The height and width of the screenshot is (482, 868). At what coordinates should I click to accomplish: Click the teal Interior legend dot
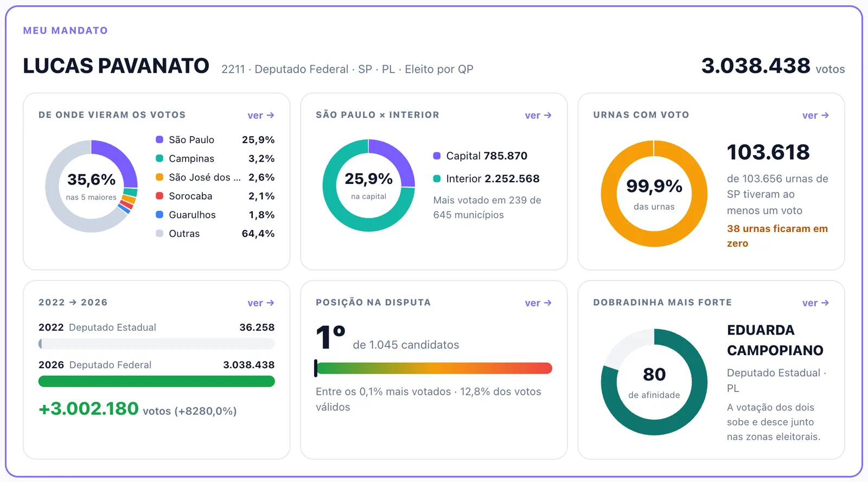pos(437,178)
